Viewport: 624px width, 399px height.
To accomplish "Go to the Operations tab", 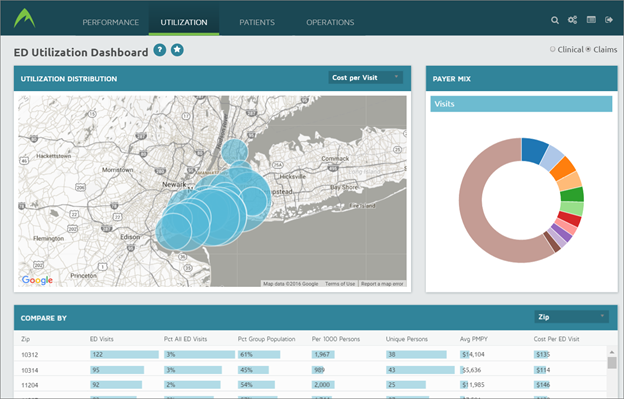I will (x=330, y=22).
